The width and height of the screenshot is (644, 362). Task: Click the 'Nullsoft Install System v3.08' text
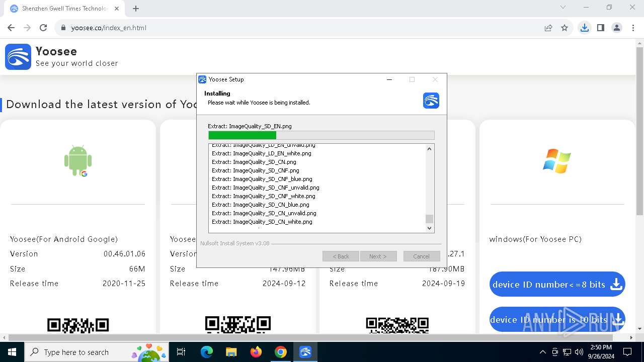pos(235,243)
